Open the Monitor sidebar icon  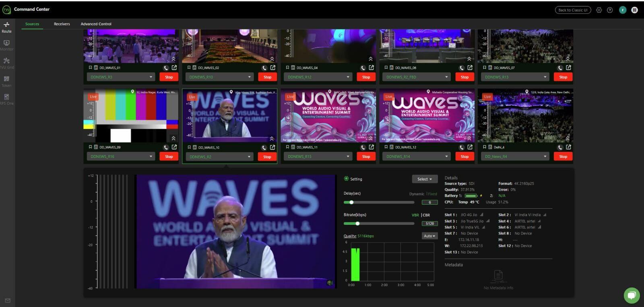[x=6, y=45]
